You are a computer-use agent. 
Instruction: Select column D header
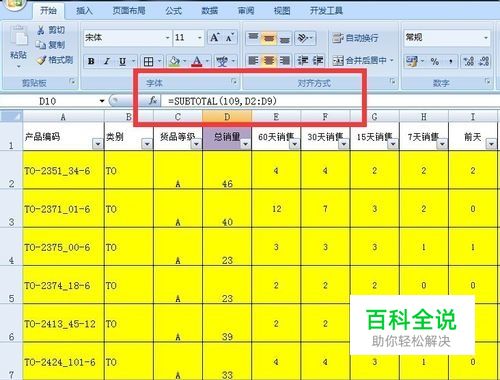pyautogui.click(x=227, y=117)
